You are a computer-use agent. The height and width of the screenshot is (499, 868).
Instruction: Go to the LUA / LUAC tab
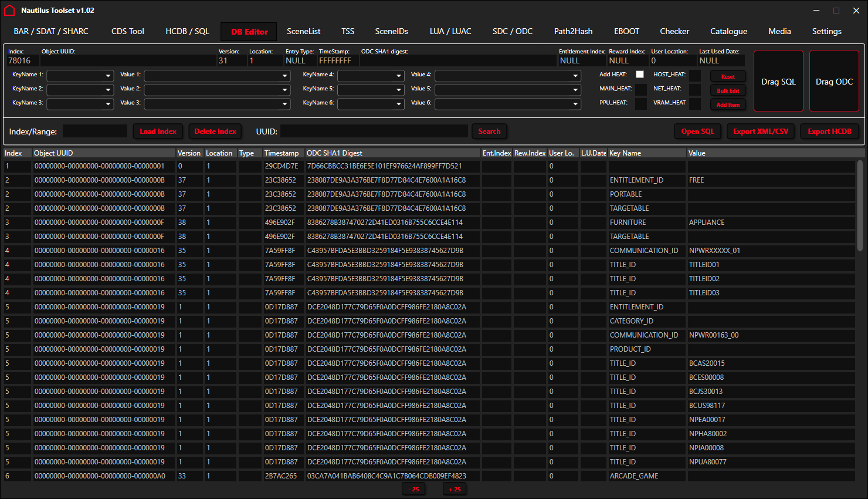pos(450,32)
